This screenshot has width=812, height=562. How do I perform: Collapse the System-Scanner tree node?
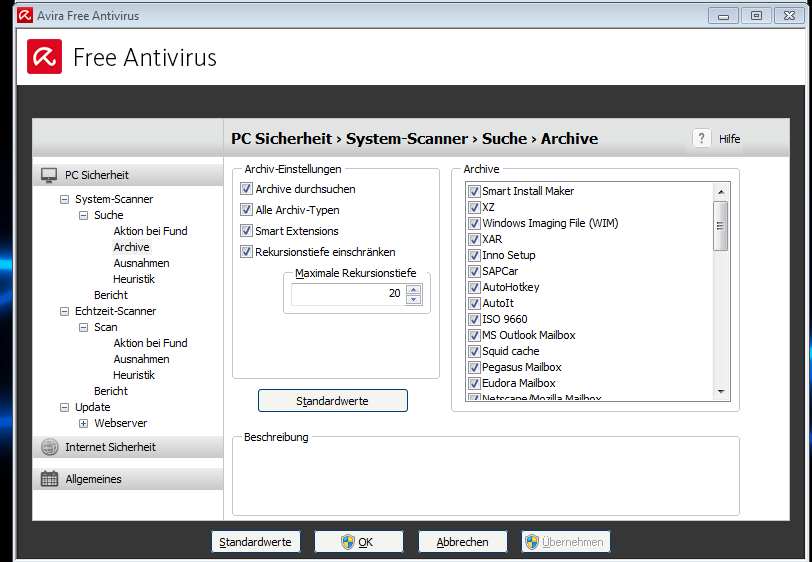[x=64, y=199]
